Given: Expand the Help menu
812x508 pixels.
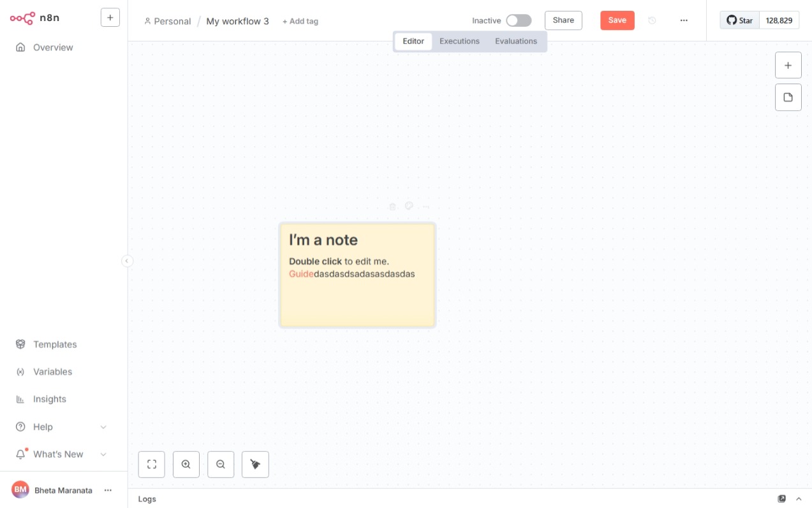Looking at the screenshot, I should tap(103, 427).
